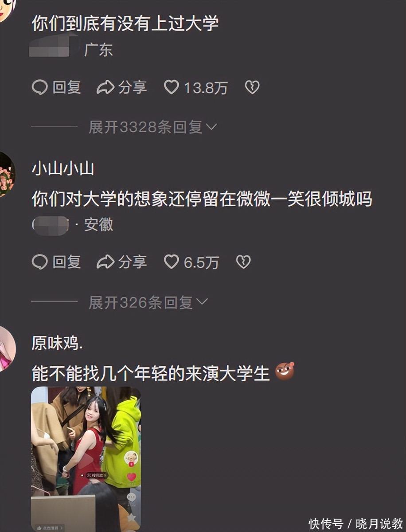
Task: Open the 原味鸡. username profile
Action: click(x=57, y=343)
